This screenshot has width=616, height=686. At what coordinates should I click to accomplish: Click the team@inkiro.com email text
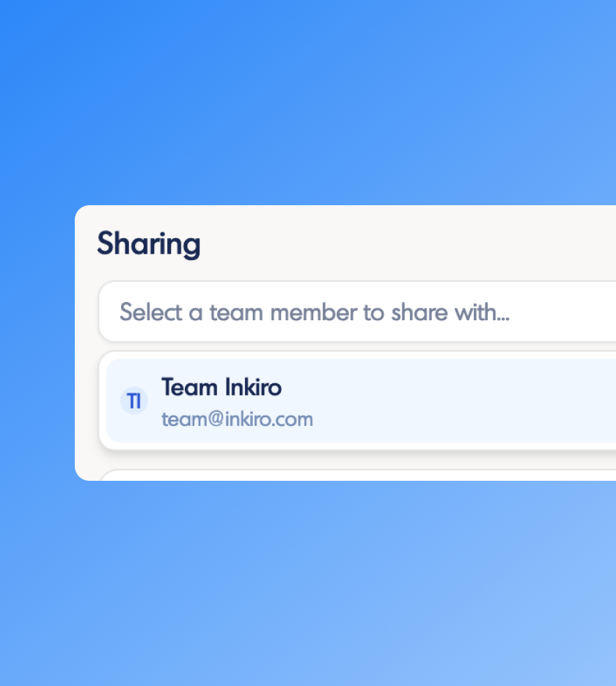tap(237, 418)
